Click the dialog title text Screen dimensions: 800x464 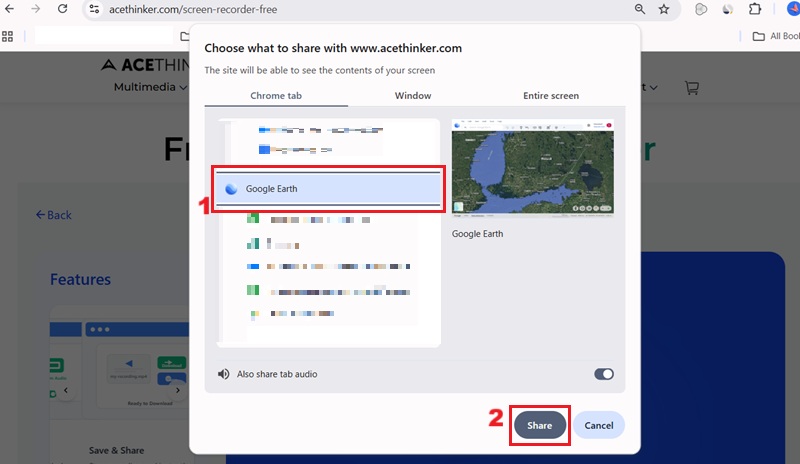[x=333, y=48]
